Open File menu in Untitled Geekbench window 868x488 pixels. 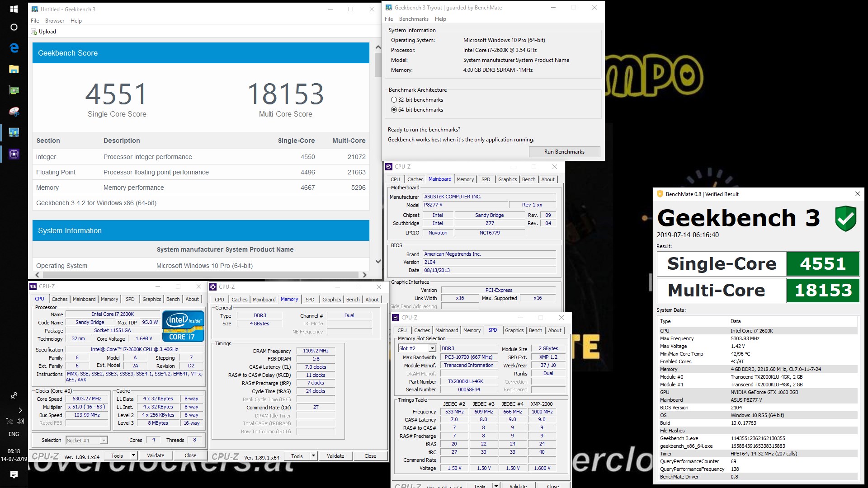click(35, 21)
